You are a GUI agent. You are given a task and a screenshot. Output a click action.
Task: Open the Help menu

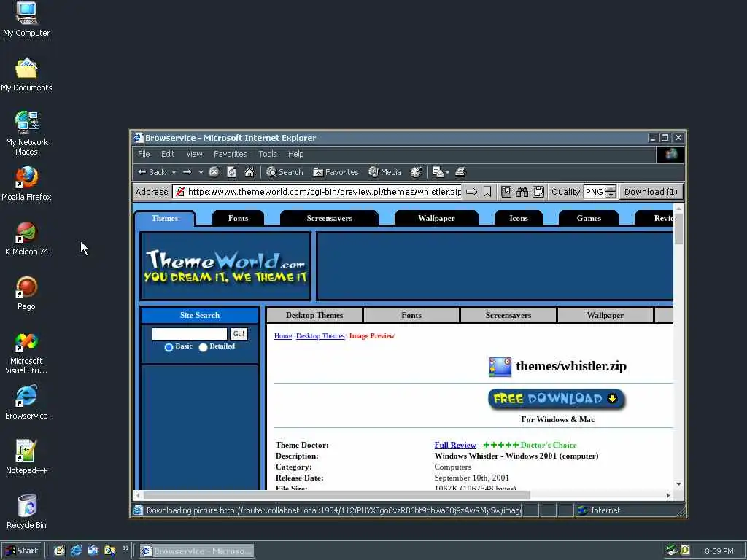point(296,154)
